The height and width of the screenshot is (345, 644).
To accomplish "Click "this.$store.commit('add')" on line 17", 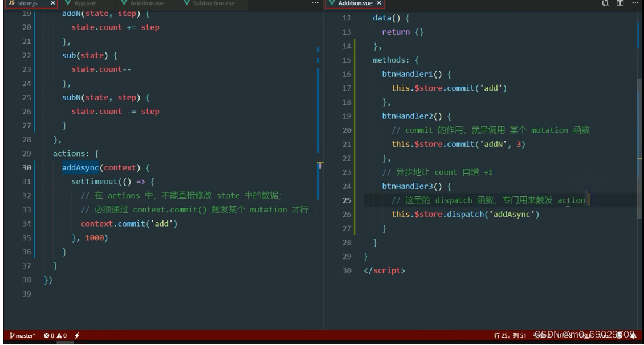I will 449,88.
